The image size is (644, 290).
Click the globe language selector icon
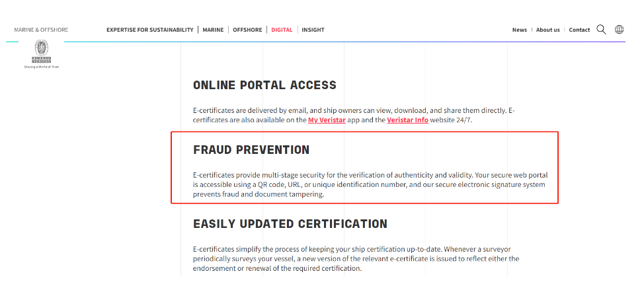[619, 30]
